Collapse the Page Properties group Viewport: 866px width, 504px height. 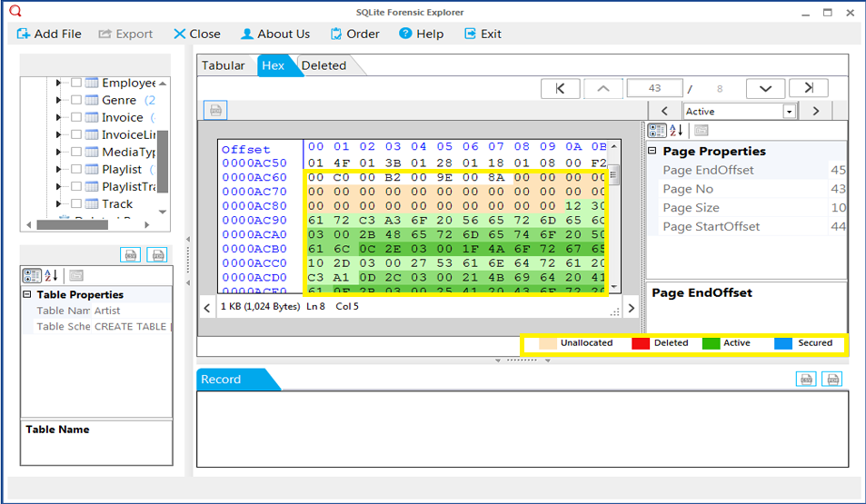coord(652,151)
